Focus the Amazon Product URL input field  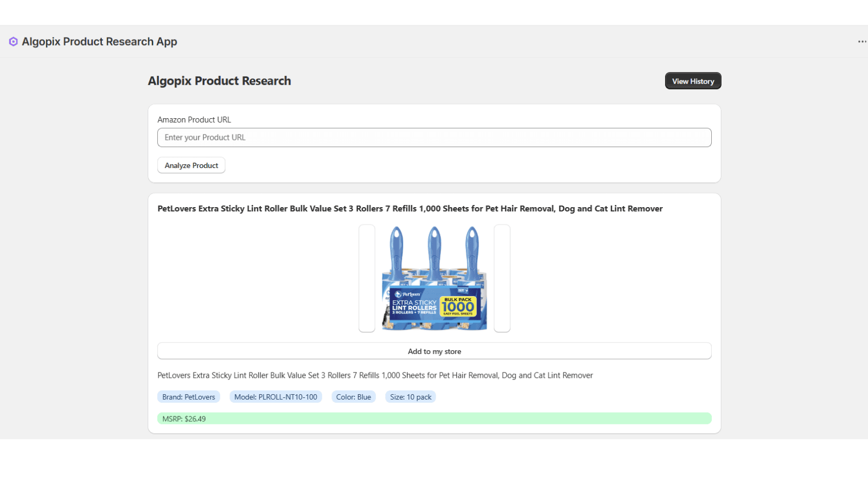tap(434, 138)
